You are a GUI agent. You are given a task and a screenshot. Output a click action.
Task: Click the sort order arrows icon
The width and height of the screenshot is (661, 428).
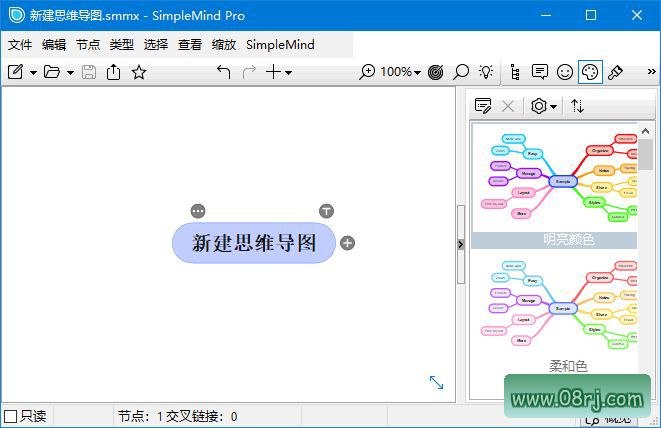[x=577, y=106]
